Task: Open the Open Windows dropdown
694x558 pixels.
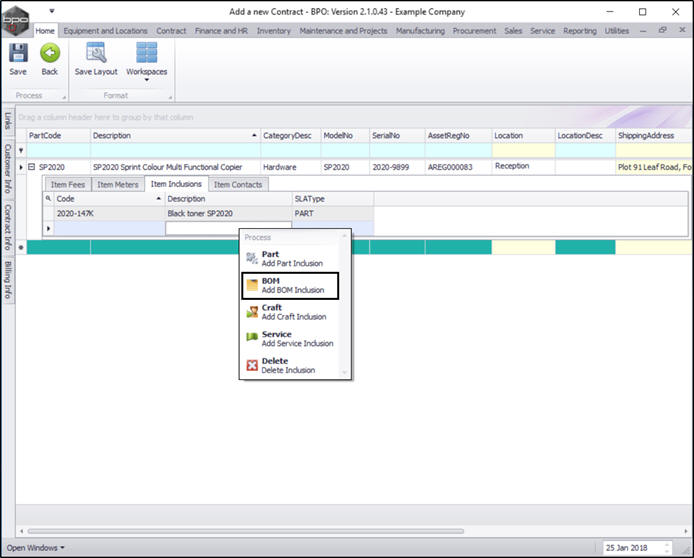Action: click(35, 548)
